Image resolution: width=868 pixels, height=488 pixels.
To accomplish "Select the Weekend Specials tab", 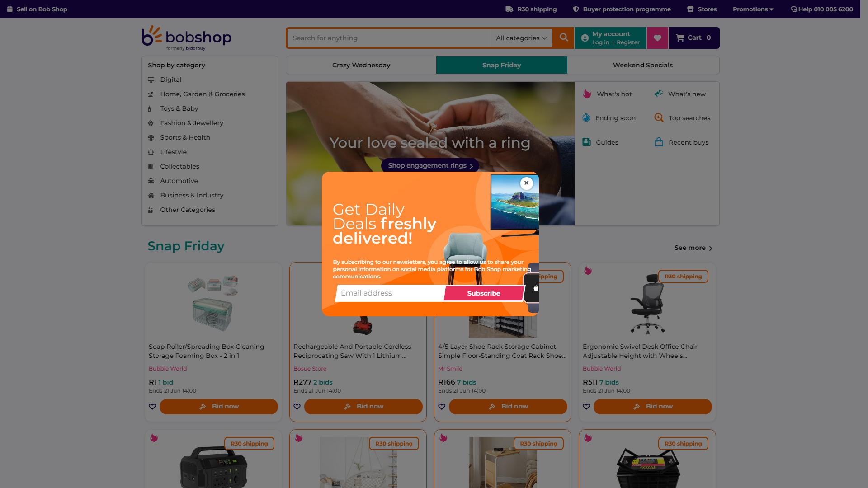I will pos(643,65).
